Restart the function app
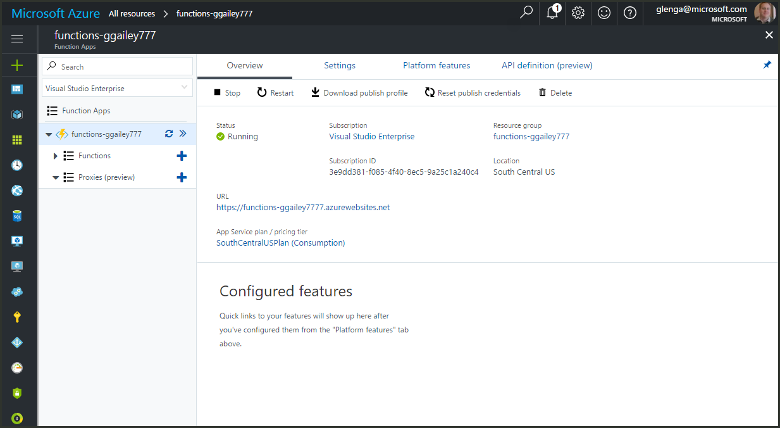Viewport: 780px width, 428px height. (x=275, y=93)
